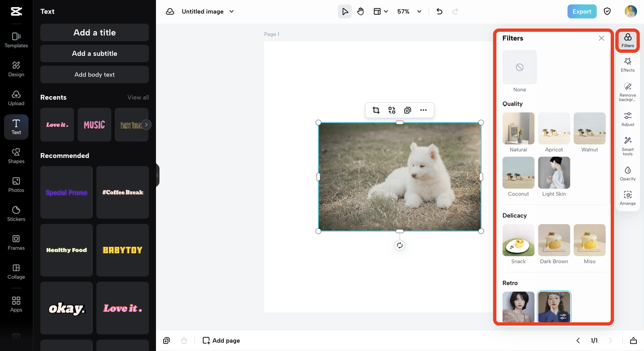The image size is (644, 351).
Task: Open more options ellipsis menu
Action: pyautogui.click(x=423, y=110)
